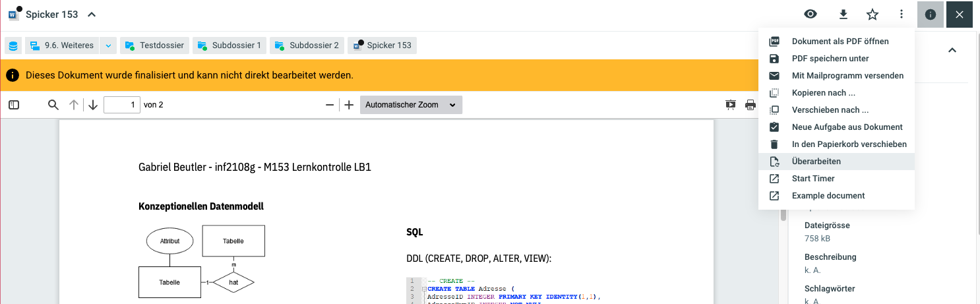This screenshot has height=304, width=980.
Task: Open the Automatischer Zoom dropdown
Action: pos(411,105)
